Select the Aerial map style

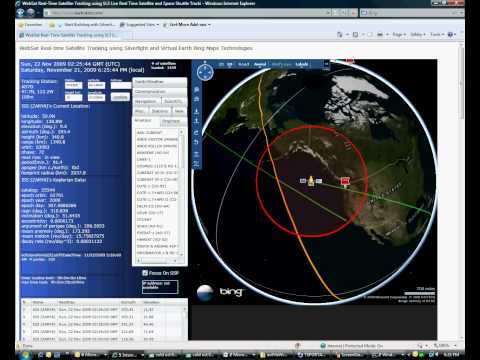click(x=260, y=64)
